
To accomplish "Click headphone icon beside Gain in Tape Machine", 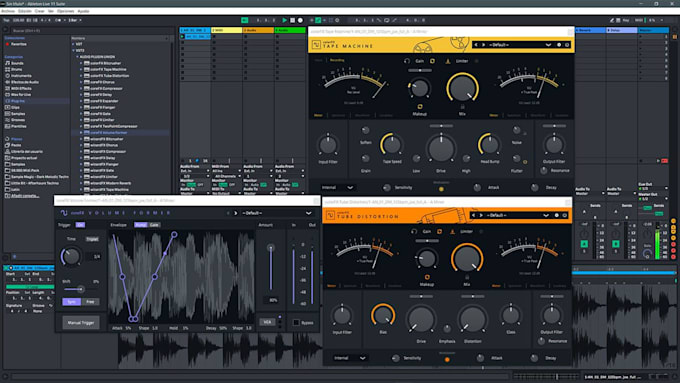I will click(x=407, y=61).
